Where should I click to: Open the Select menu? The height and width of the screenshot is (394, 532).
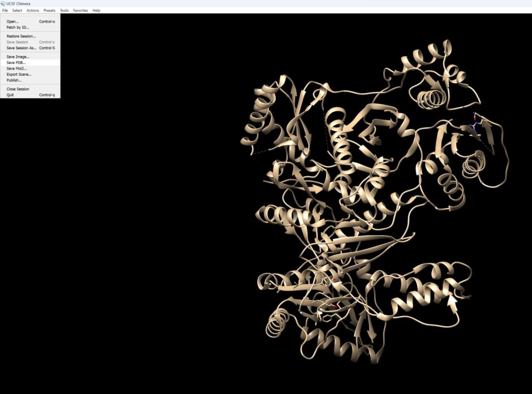pyautogui.click(x=16, y=10)
